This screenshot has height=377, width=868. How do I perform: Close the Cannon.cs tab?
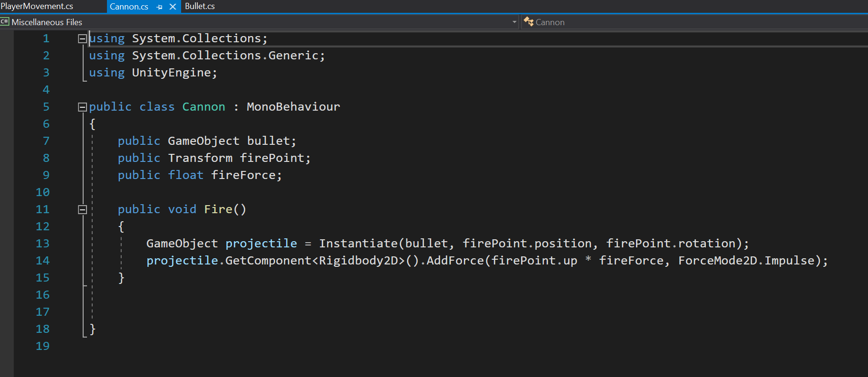173,7
